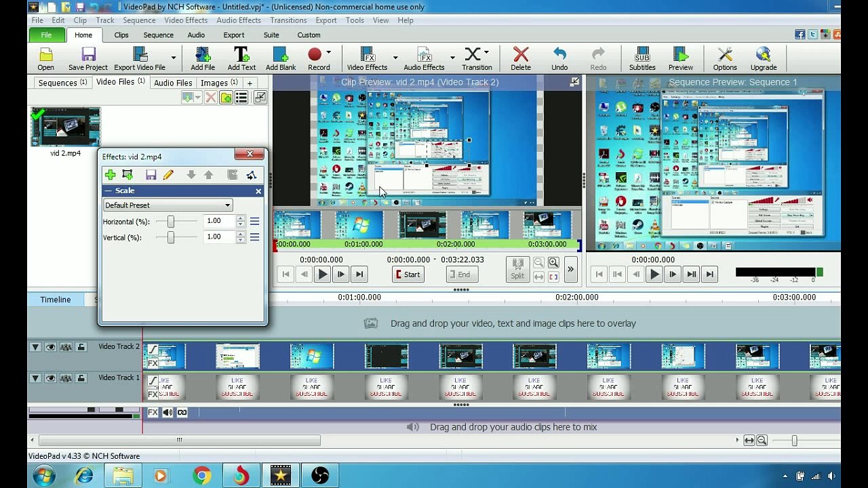Play the clip preview

[323, 274]
